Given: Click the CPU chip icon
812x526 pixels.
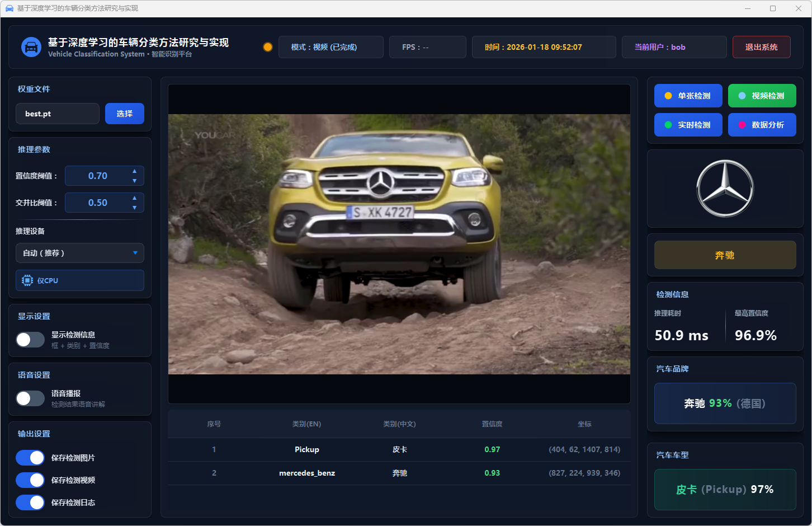Looking at the screenshot, I should tap(27, 280).
